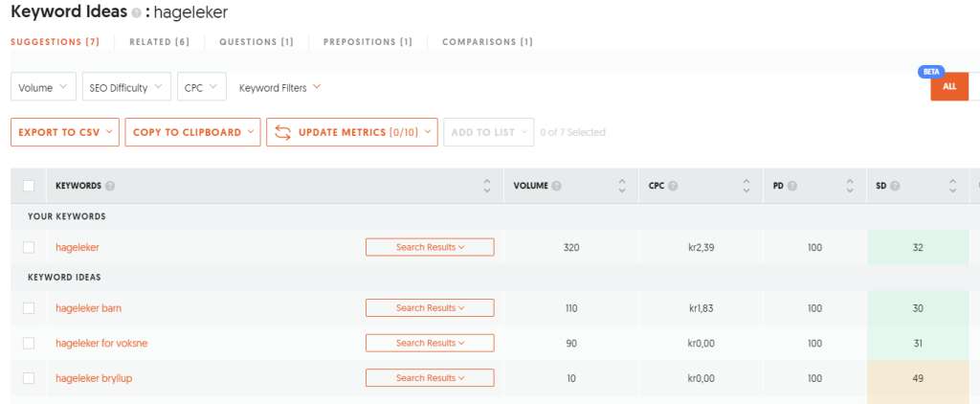Screen dimensions: 980x404
Task: Sort the table by the SD column arrows
Action: click(x=952, y=186)
